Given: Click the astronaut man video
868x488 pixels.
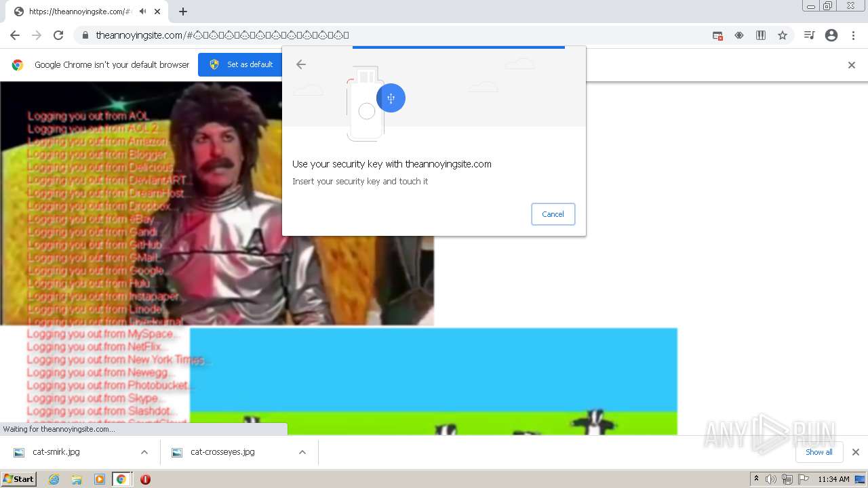Looking at the screenshot, I should pyautogui.click(x=217, y=203).
